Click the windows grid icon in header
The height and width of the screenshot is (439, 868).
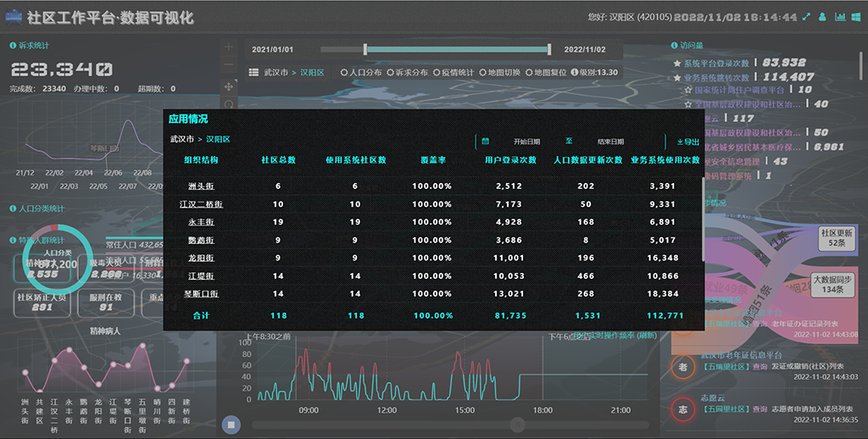854,17
